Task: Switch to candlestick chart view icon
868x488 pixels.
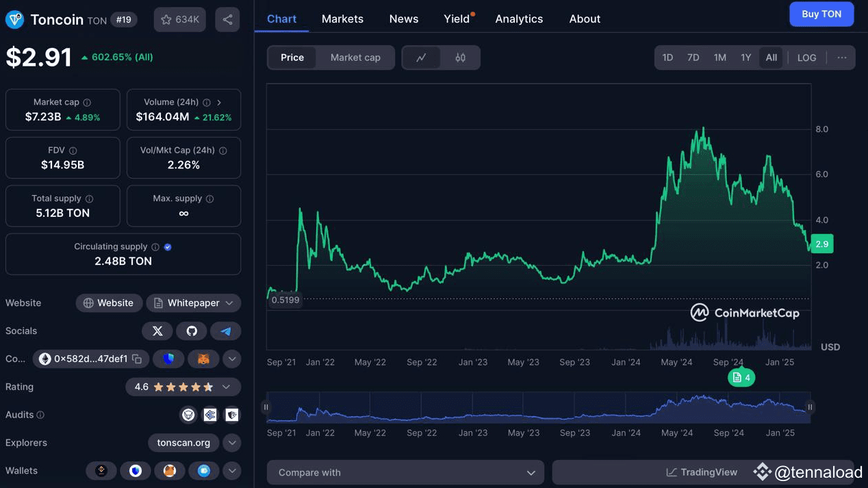Action: pyautogui.click(x=461, y=57)
